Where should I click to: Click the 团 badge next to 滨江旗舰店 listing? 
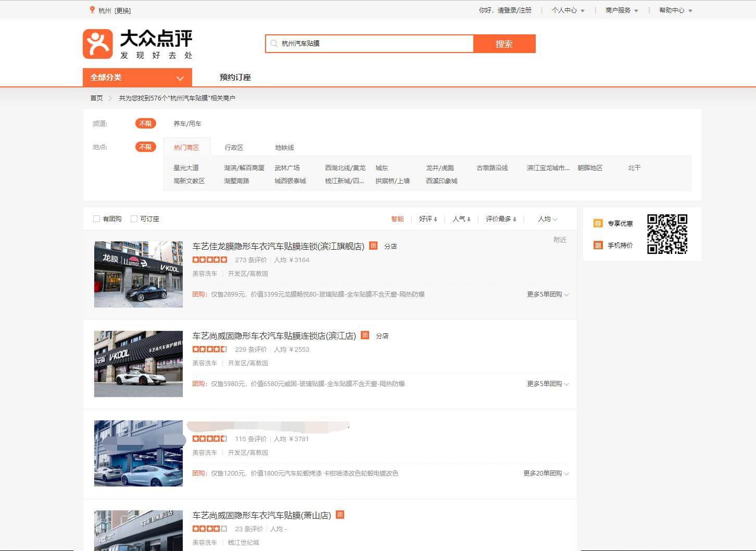[x=373, y=246]
